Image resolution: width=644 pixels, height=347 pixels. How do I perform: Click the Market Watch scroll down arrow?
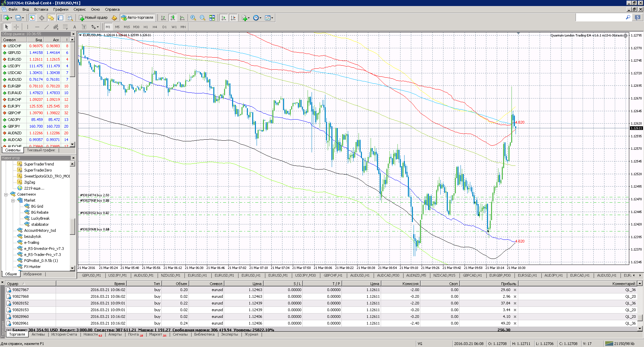tap(72, 144)
